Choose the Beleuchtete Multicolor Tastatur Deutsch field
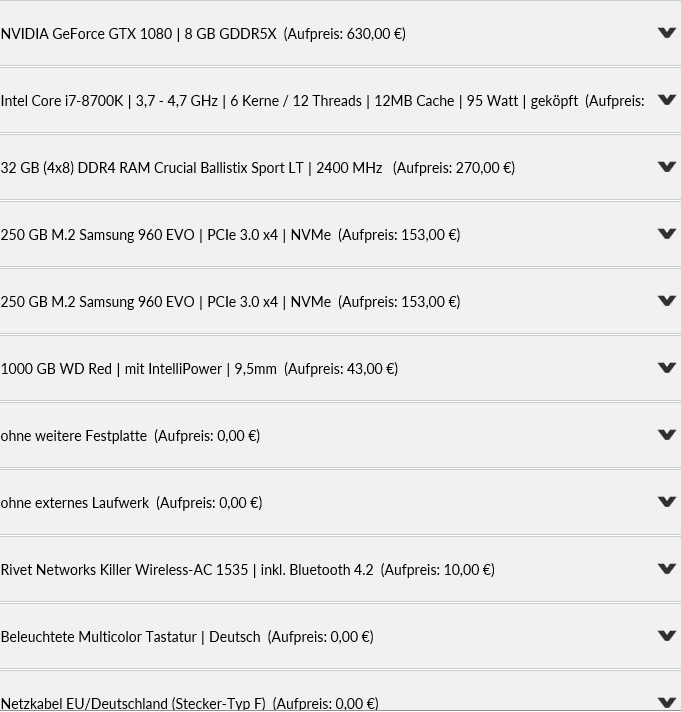The width and height of the screenshot is (681, 712). 340,636
